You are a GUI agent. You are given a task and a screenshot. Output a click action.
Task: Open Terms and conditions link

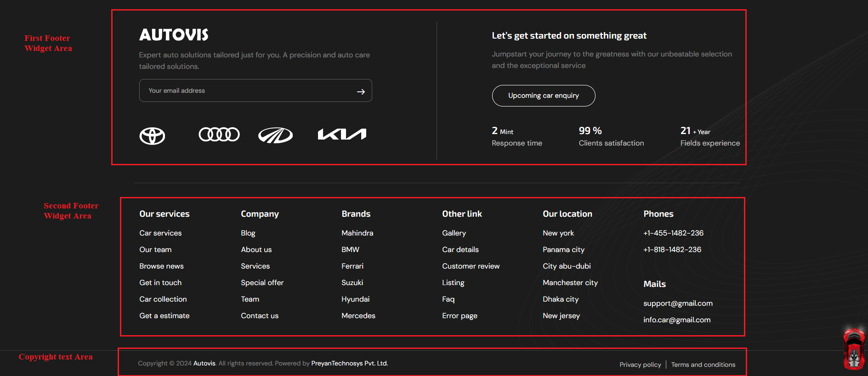(x=703, y=365)
